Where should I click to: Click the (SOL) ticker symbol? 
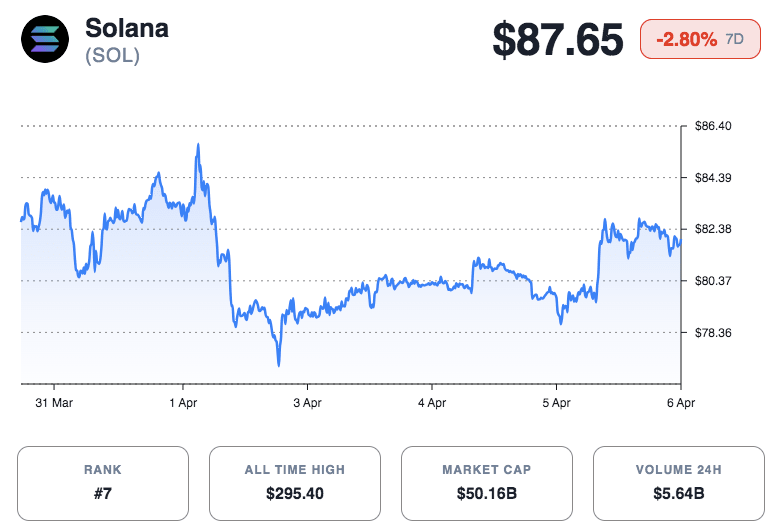[113, 56]
